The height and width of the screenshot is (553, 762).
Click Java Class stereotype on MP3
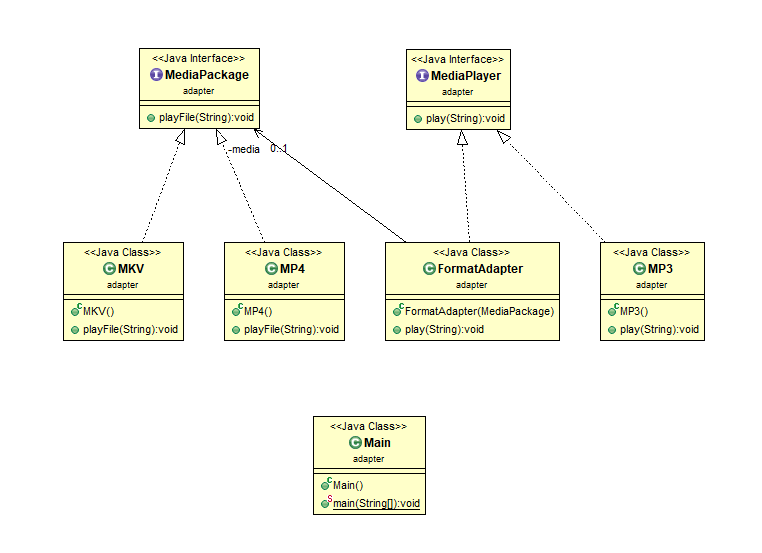point(651,252)
